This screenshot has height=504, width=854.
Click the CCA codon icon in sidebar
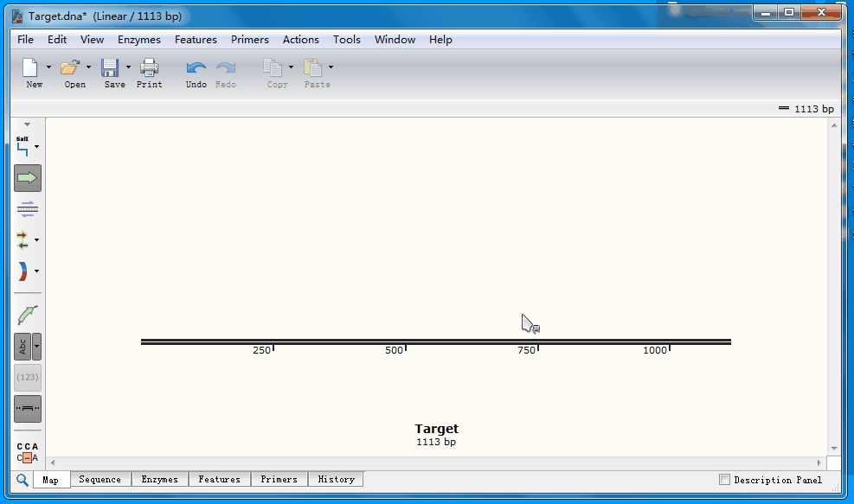click(x=28, y=452)
